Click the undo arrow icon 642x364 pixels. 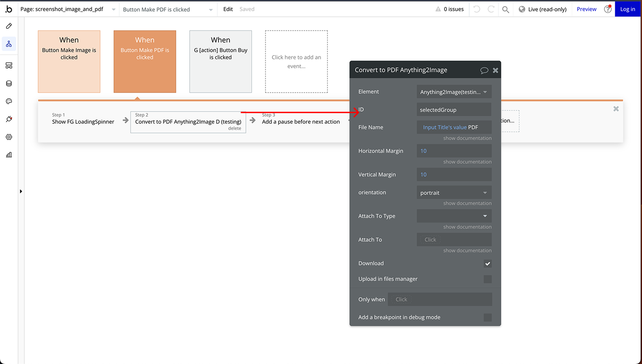pos(476,9)
